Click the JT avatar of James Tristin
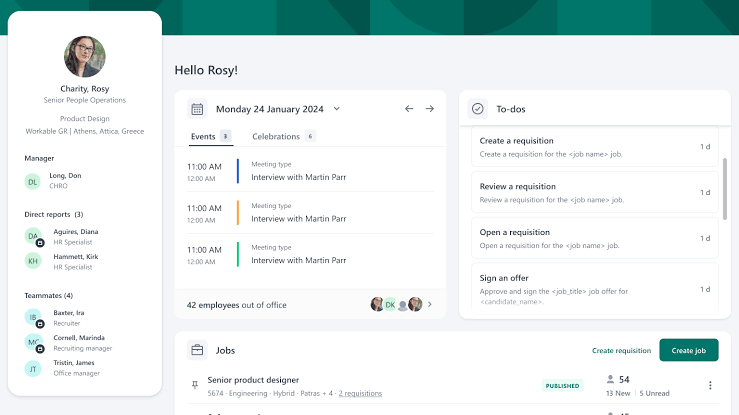Screen dimensions: 739x415 [33, 368]
